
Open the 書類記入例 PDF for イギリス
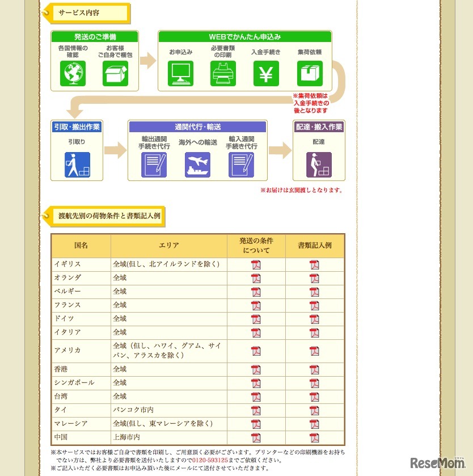314,265
